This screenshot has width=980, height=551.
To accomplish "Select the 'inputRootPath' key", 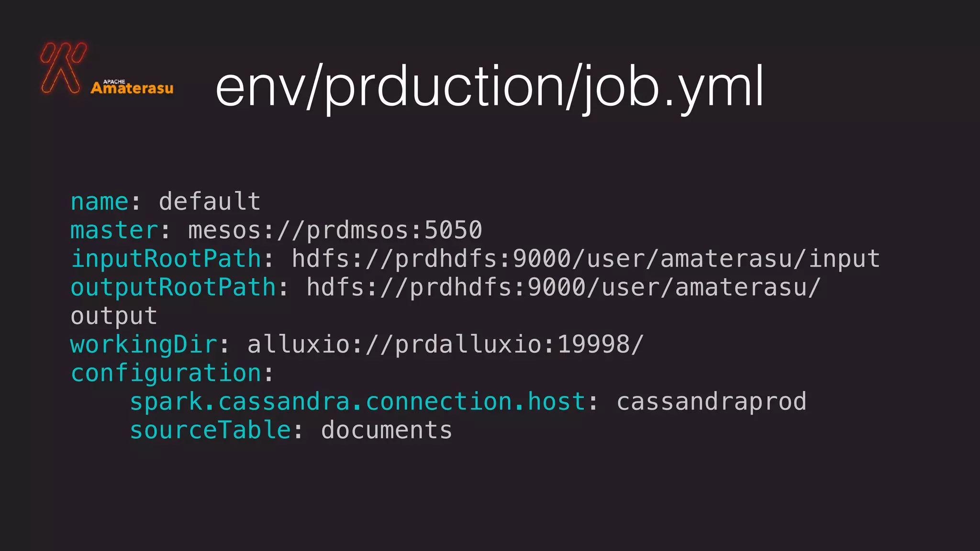I will (x=166, y=259).
